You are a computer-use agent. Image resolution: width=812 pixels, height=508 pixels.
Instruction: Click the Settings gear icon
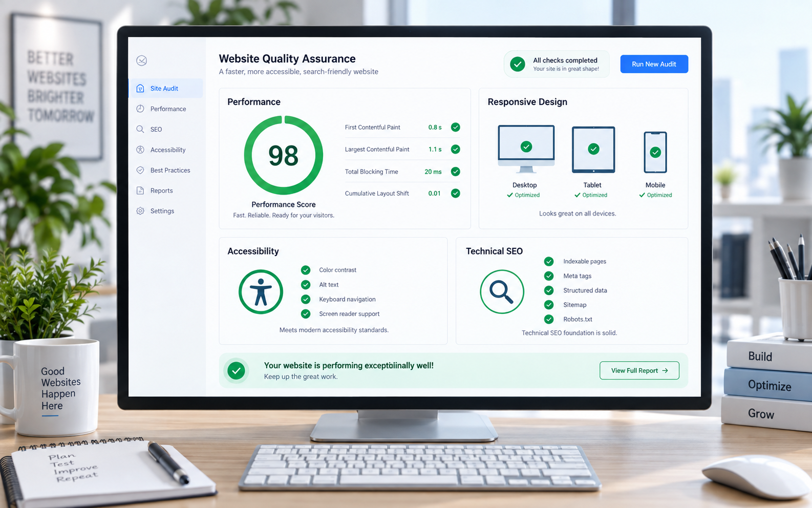(140, 211)
